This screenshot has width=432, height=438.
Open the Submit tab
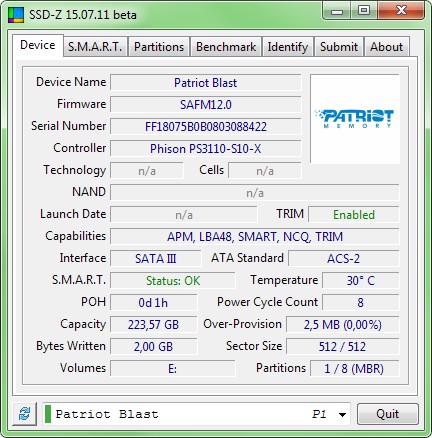[x=339, y=47]
